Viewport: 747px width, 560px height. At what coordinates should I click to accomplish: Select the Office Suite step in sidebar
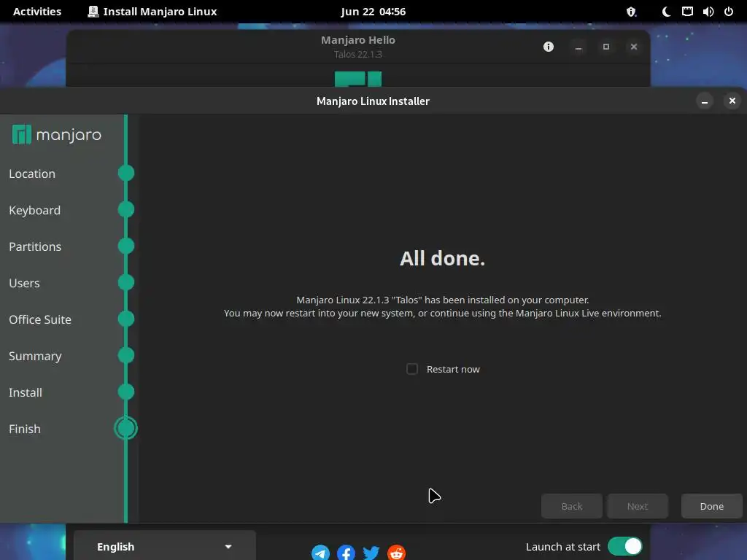40,319
